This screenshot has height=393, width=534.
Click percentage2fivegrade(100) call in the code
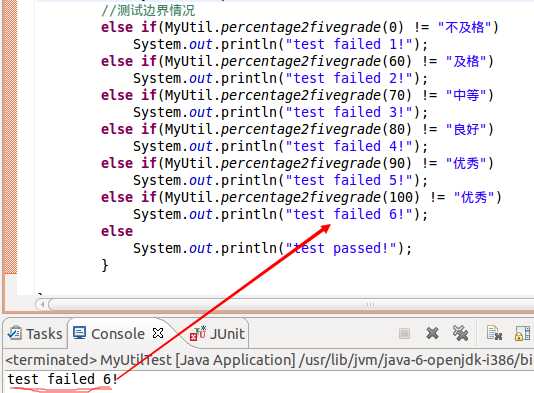point(320,198)
